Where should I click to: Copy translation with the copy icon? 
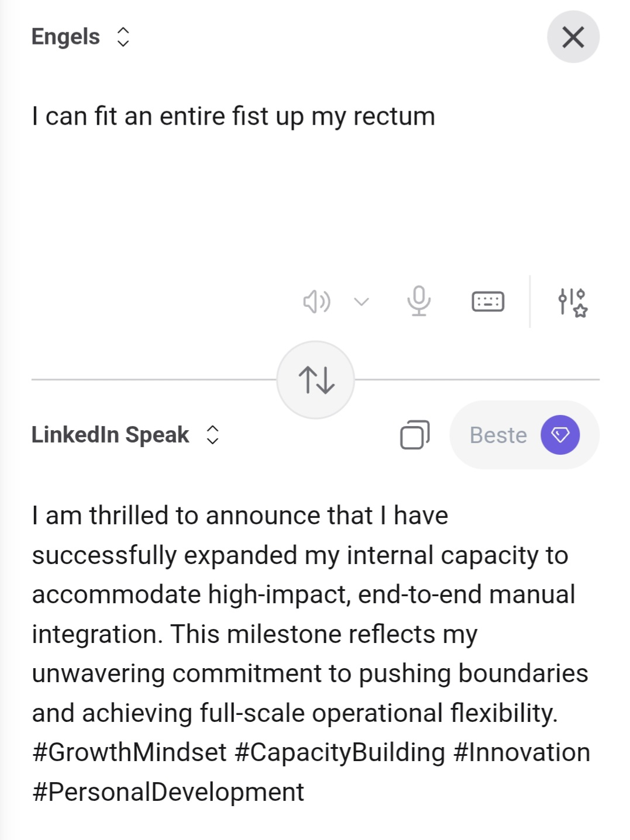coord(415,435)
